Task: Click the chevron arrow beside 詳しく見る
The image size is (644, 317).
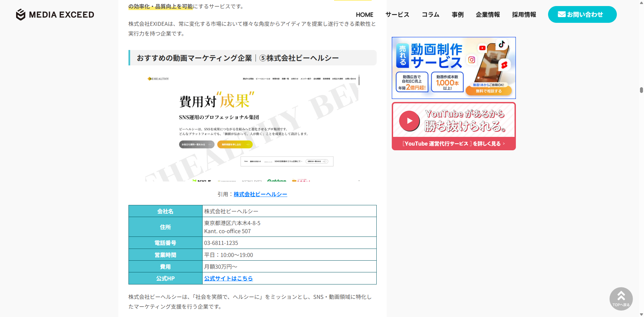Action: pyautogui.click(x=503, y=143)
